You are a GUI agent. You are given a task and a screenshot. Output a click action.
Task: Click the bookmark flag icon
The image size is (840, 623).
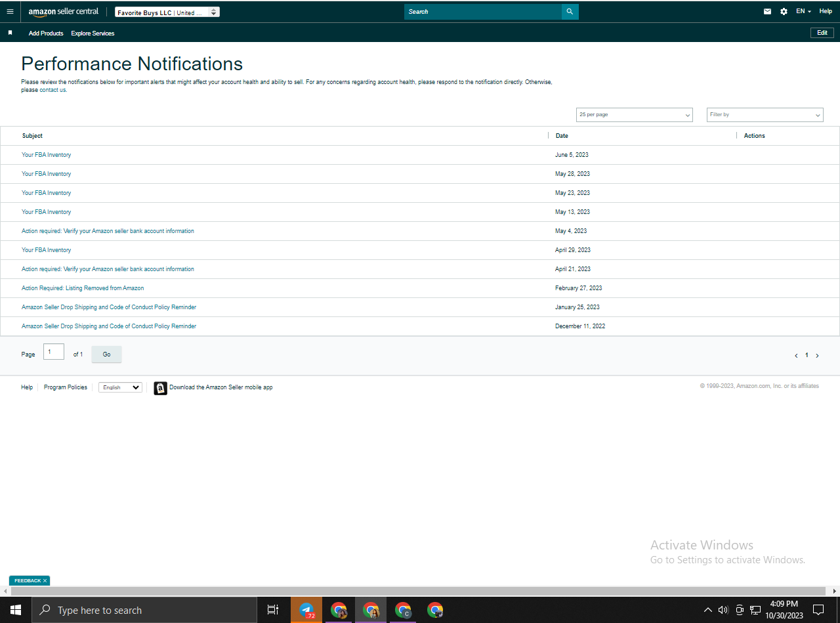(x=10, y=33)
